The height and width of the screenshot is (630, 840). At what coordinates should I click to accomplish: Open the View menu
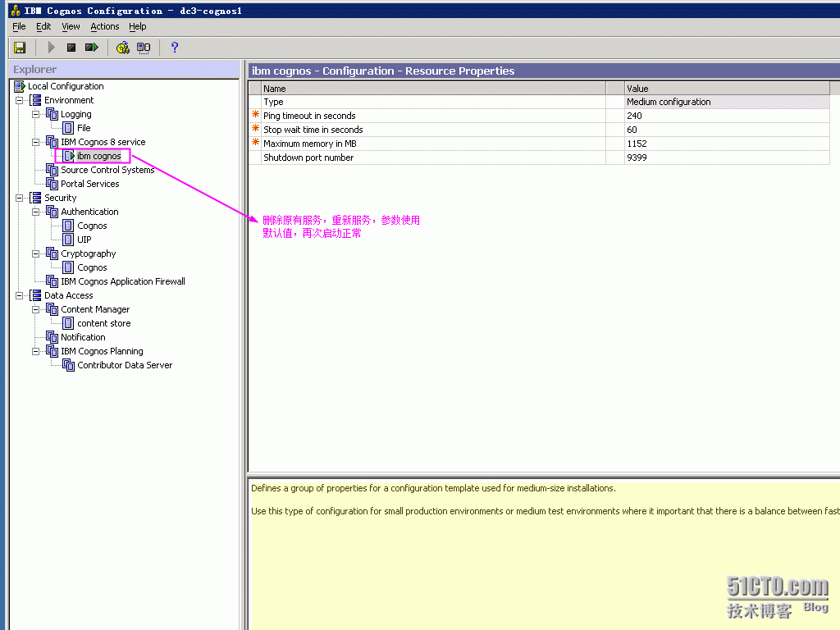71,26
